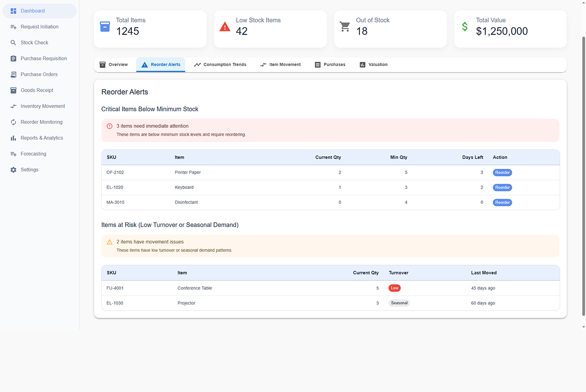Click the Reports & Analytics bar chart icon
The width and height of the screenshot is (586, 392).
pyautogui.click(x=14, y=138)
